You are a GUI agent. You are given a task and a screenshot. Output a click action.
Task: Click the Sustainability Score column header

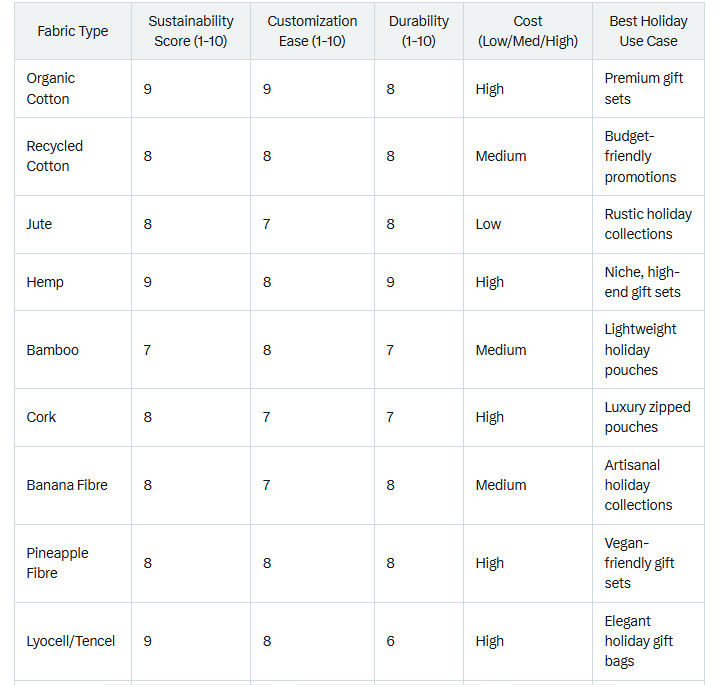pyautogui.click(x=190, y=31)
